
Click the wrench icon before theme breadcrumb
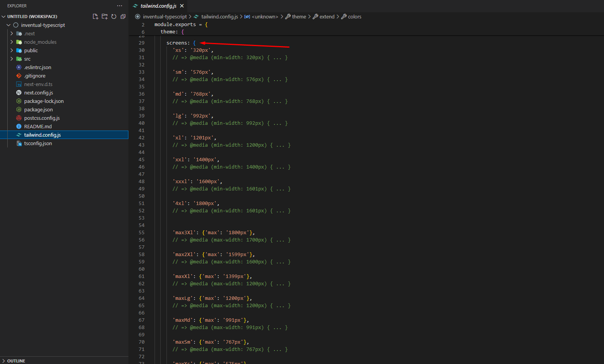click(288, 17)
